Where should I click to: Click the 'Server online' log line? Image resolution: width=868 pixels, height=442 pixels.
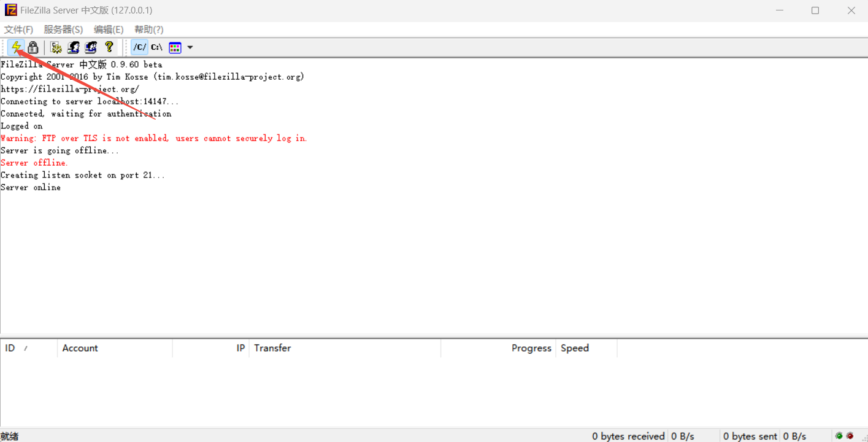[x=31, y=187]
